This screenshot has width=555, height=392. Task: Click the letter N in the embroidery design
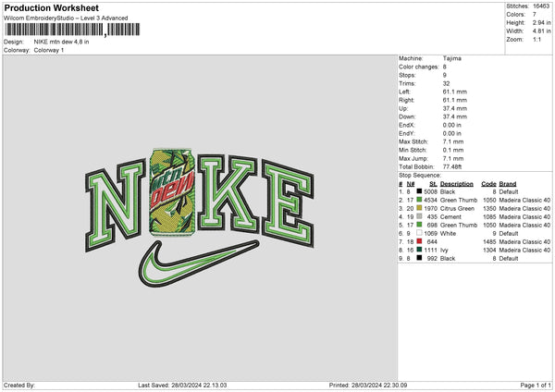coord(116,205)
